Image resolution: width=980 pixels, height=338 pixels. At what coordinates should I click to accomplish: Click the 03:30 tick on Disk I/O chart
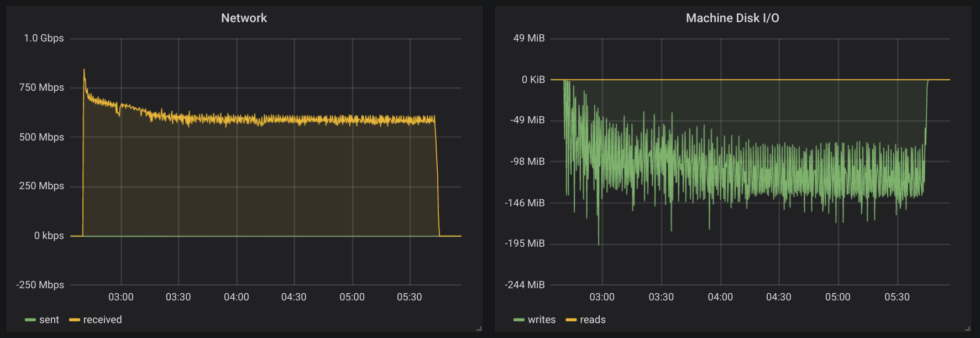[x=661, y=297]
